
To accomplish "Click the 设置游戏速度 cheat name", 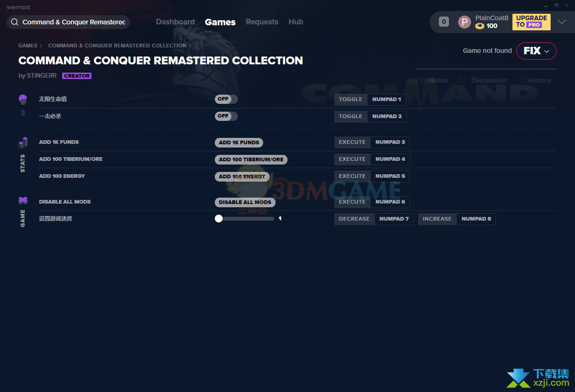I will pos(56,219).
